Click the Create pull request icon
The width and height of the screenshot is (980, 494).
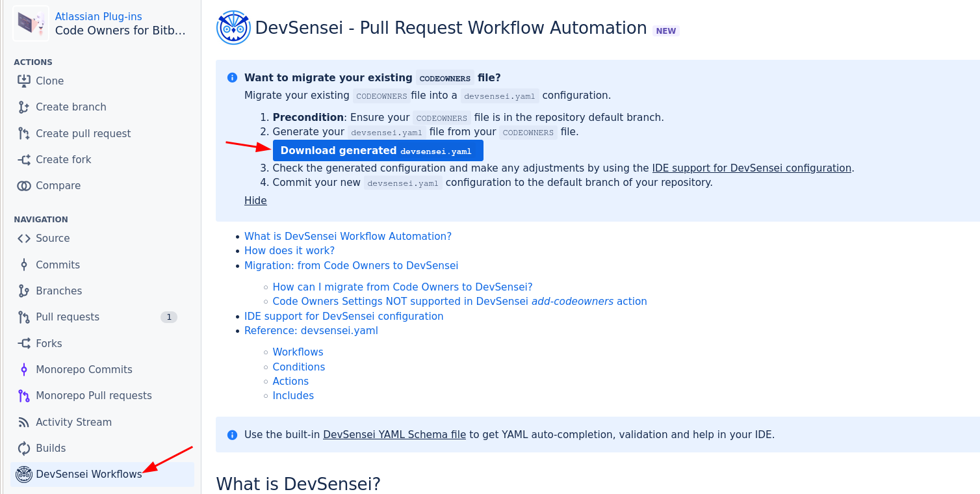24,134
